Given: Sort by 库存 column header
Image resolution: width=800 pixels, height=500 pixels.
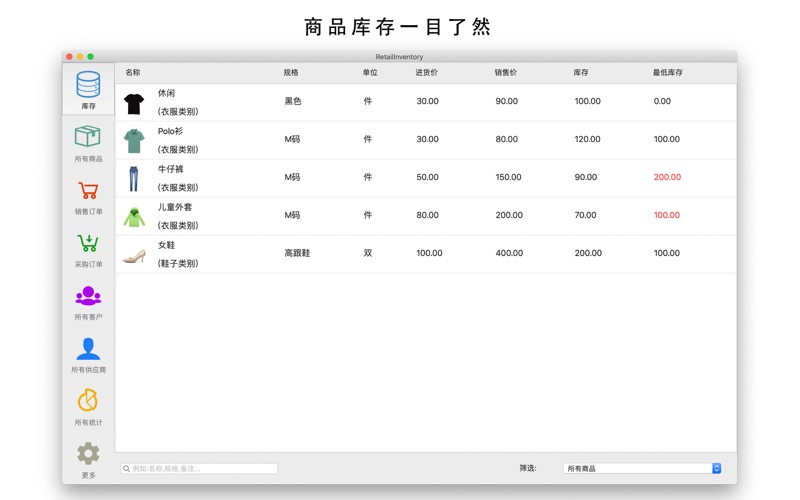Looking at the screenshot, I should click(581, 73).
